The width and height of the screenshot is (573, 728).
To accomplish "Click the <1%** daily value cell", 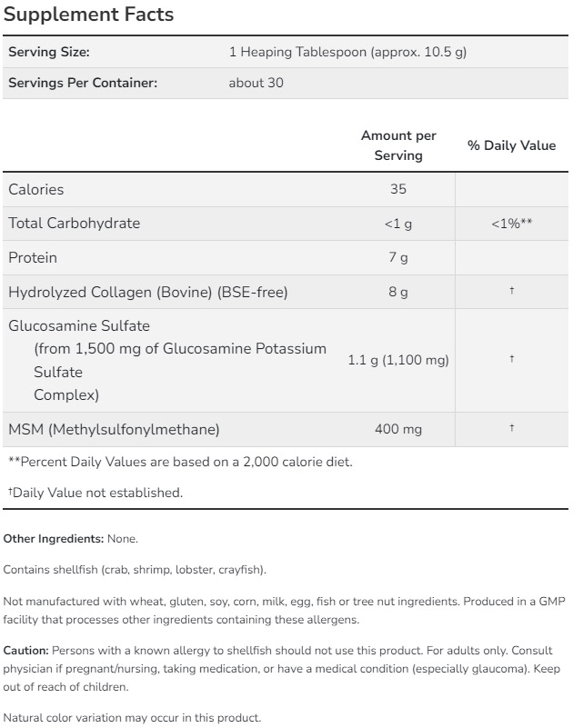I will 511,224.
